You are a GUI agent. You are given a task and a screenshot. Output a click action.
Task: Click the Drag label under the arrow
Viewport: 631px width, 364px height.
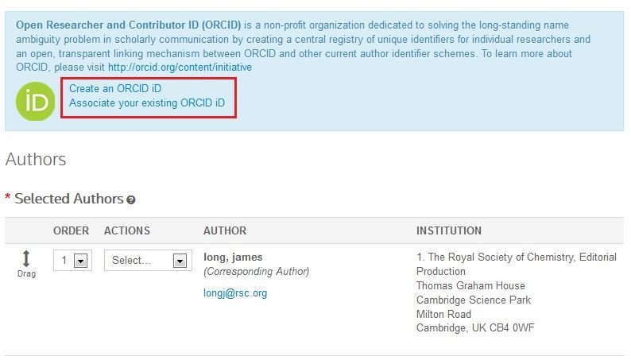click(x=26, y=274)
